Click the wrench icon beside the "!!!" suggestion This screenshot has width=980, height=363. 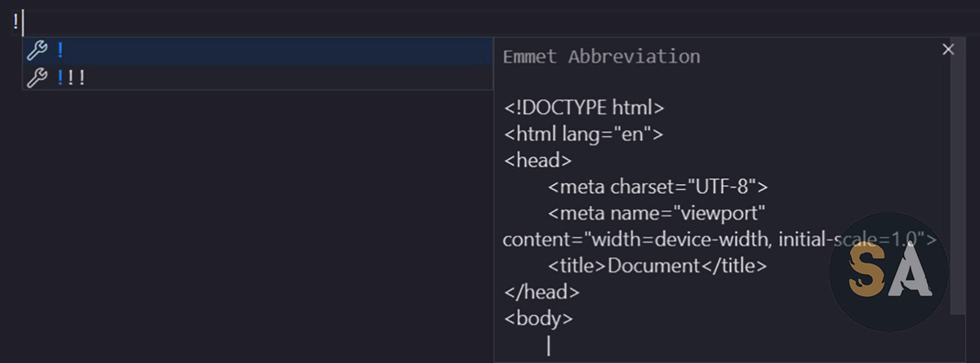click(x=37, y=77)
